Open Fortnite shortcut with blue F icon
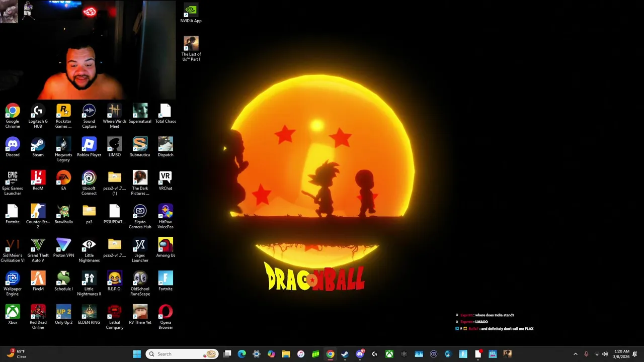644x362 pixels. [166, 281]
